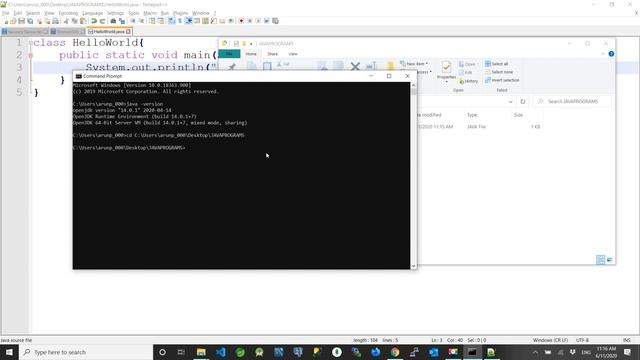Click the red Record Macro button
This screenshot has width=640, height=360.
[241, 21]
